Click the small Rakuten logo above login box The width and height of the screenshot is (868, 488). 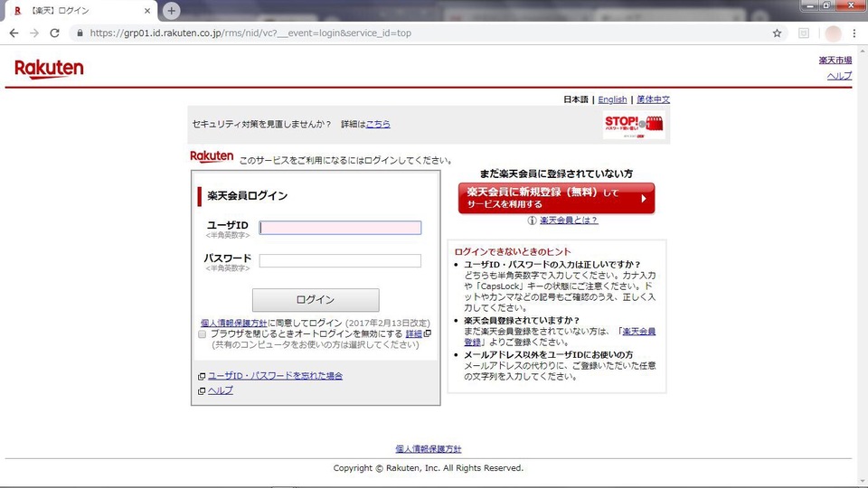pos(212,157)
